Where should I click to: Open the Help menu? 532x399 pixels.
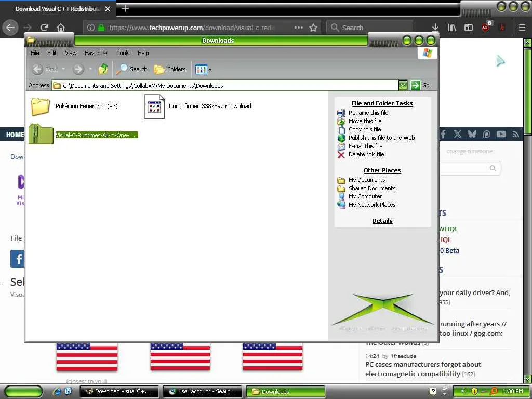(143, 53)
